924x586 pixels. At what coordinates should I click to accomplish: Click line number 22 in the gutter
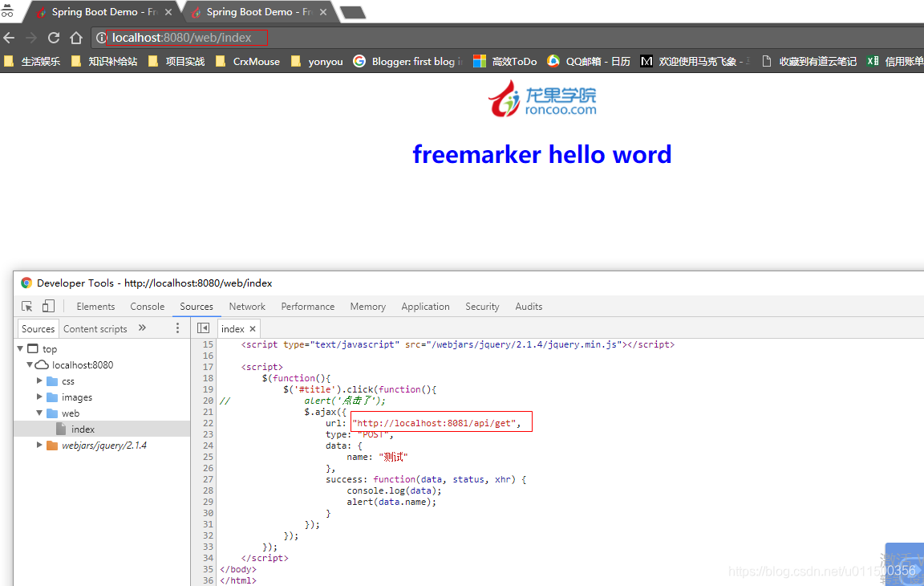click(208, 423)
